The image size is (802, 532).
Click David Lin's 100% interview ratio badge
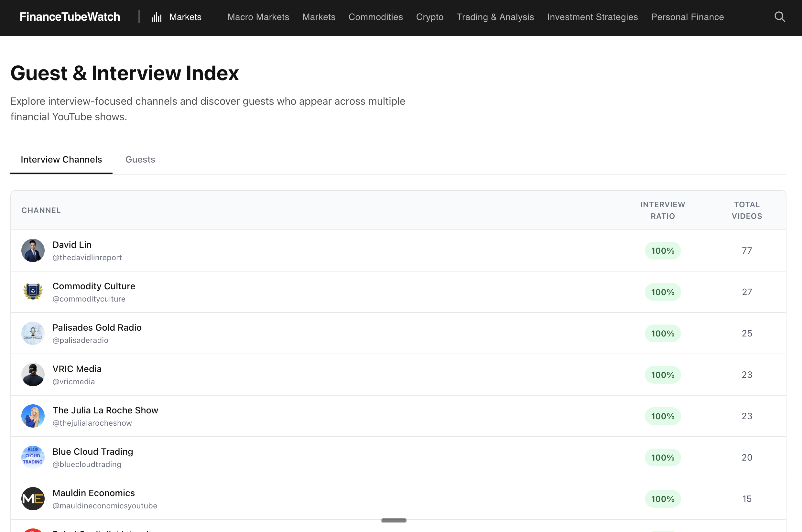pyautogui.click(x=662, y=250)
